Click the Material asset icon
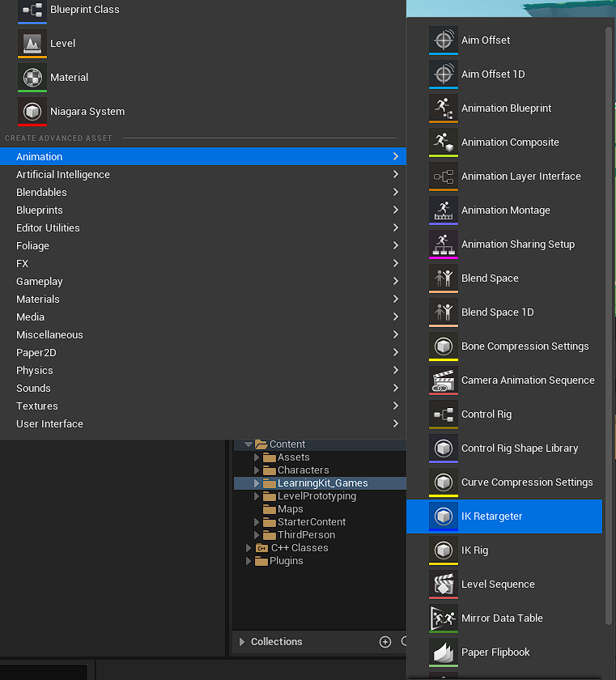 (32, 78)
